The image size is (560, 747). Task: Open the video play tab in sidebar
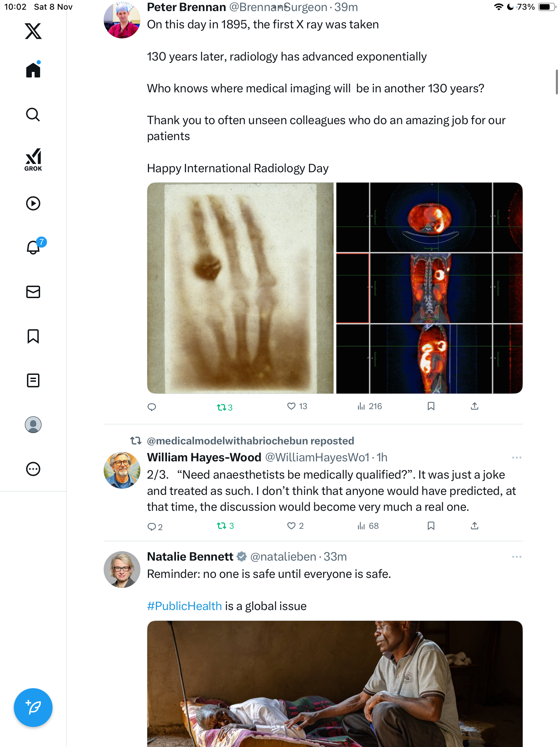(x=33, y=203)
